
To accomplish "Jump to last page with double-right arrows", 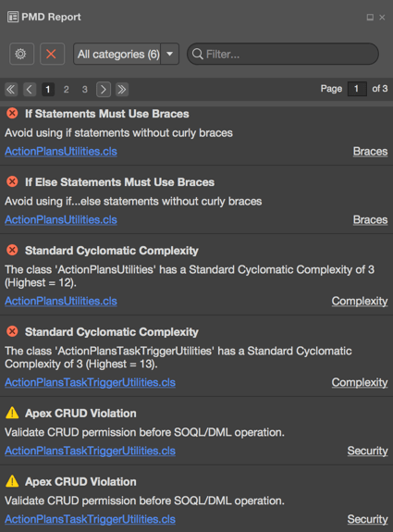I will tap(122, 90).
